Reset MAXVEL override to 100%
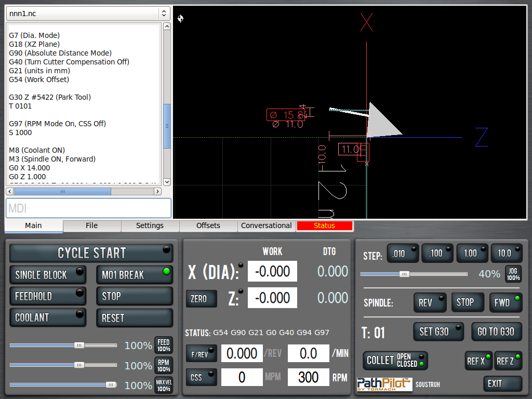This screenshot has width=532, height=399. (x=163, y=385)
